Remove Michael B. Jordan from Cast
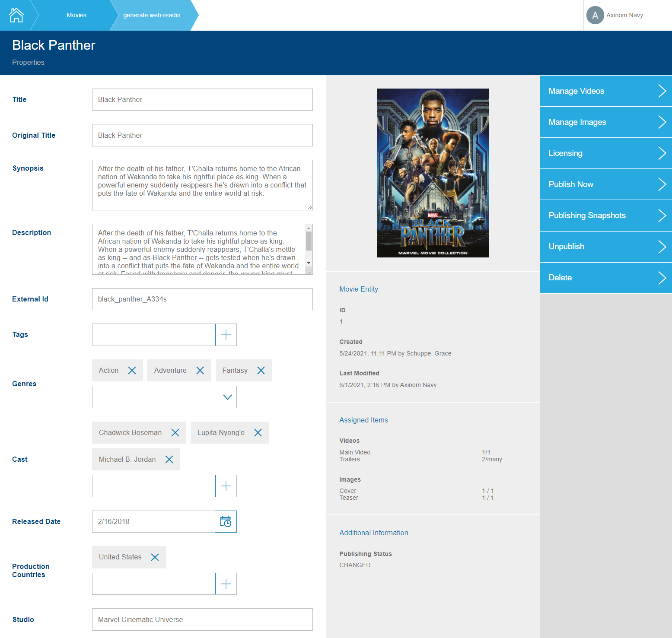The width and height of the screenshot is (672, 638). tap(169, 459)
